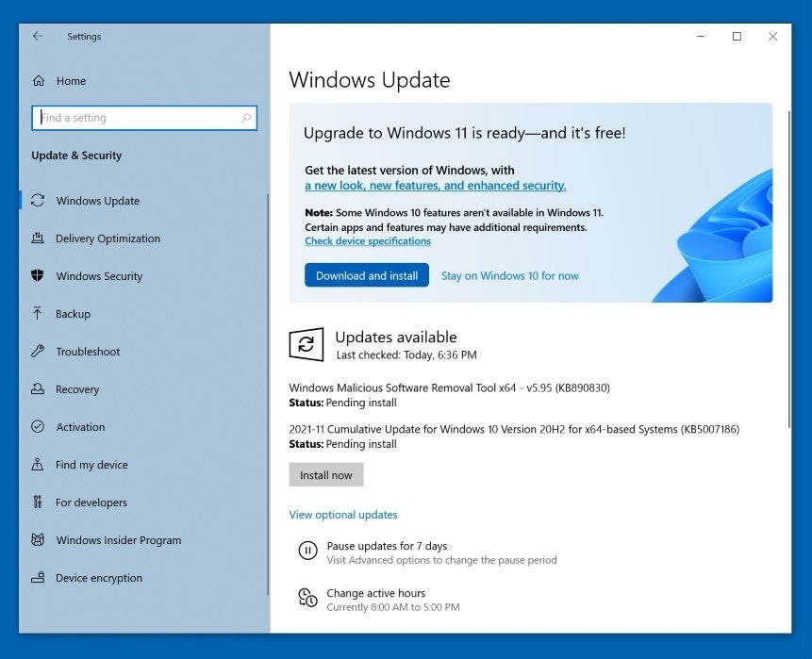Click the search magnifier icon
The image size is (812, 659).
pos(246,118)
